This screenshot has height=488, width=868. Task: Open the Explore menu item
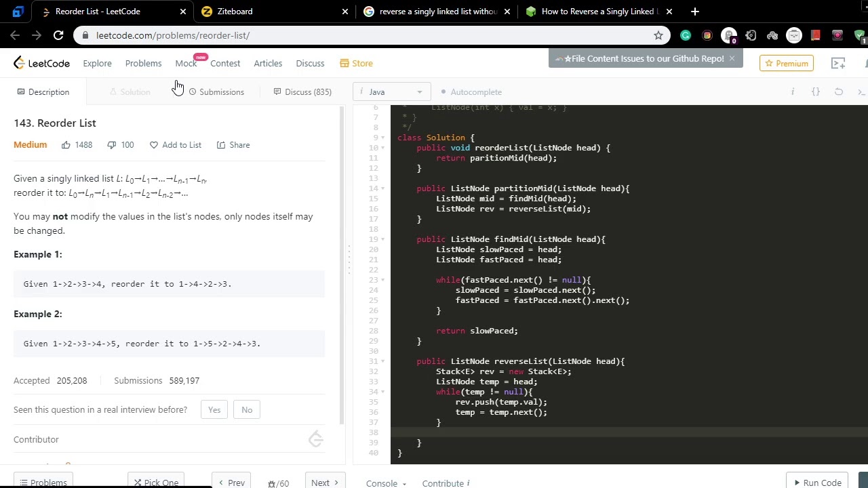(x=97, y=63)
